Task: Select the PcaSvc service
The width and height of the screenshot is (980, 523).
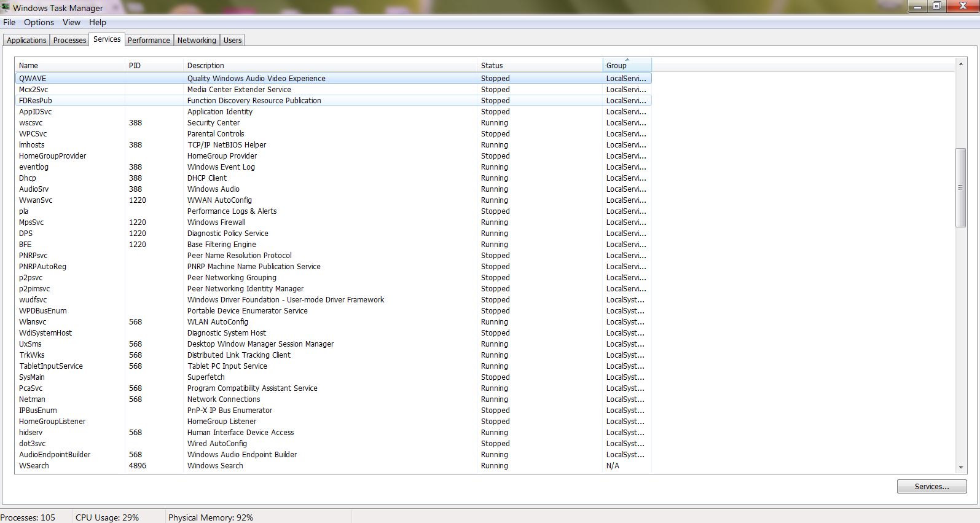Action: (333, 388)
